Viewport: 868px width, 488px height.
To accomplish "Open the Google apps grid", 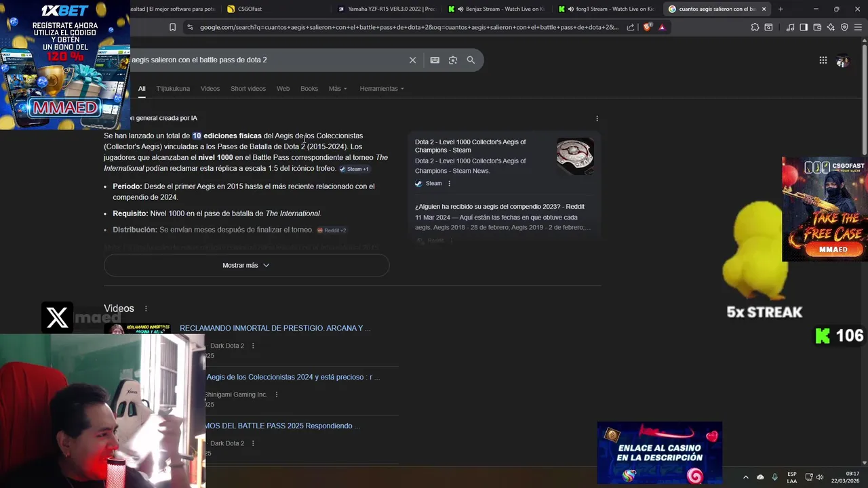I will [823, 60].
